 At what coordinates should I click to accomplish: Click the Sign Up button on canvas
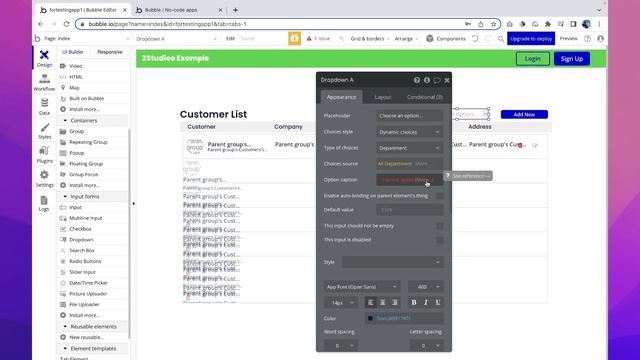[572, 59]
